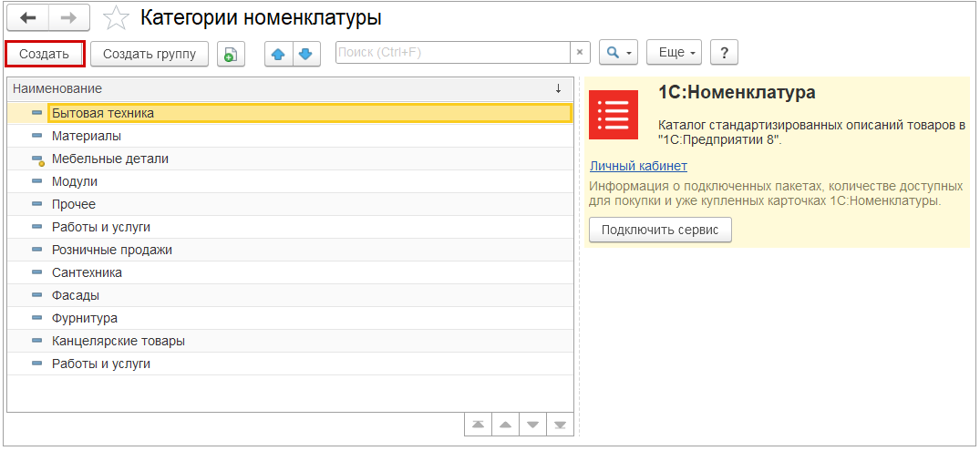Add page to favorites with star icon
This screenshot has width=980, height=451.
pos(116,18)
